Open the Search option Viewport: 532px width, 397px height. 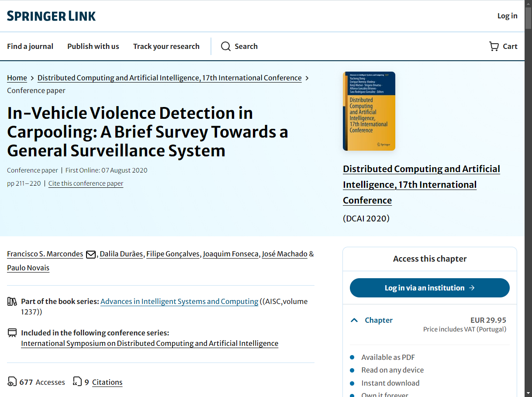pos(239,46)
